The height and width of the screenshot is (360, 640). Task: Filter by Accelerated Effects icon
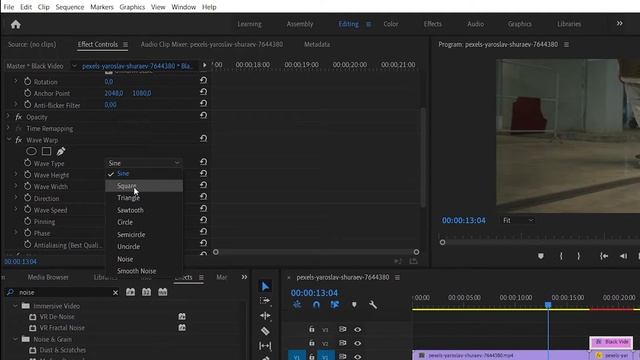130,292
